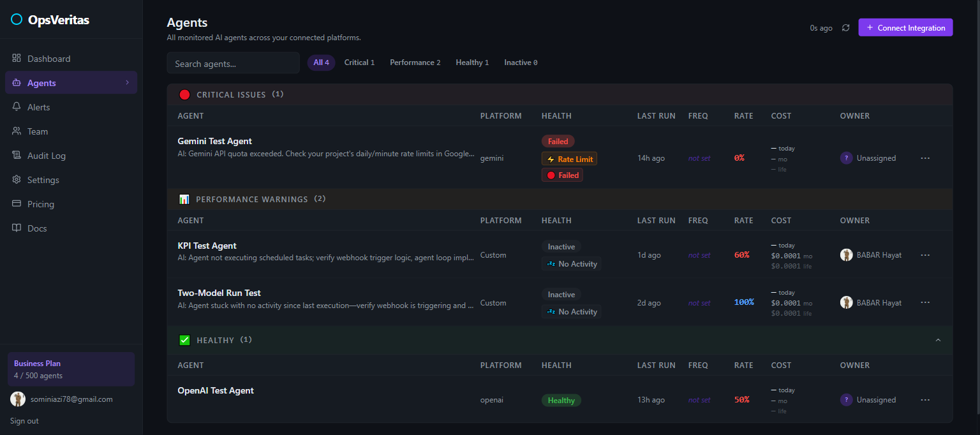Click the user avatar beside sominiazi78 email
This screenshot has width=980, height=435.
[18, 399]
